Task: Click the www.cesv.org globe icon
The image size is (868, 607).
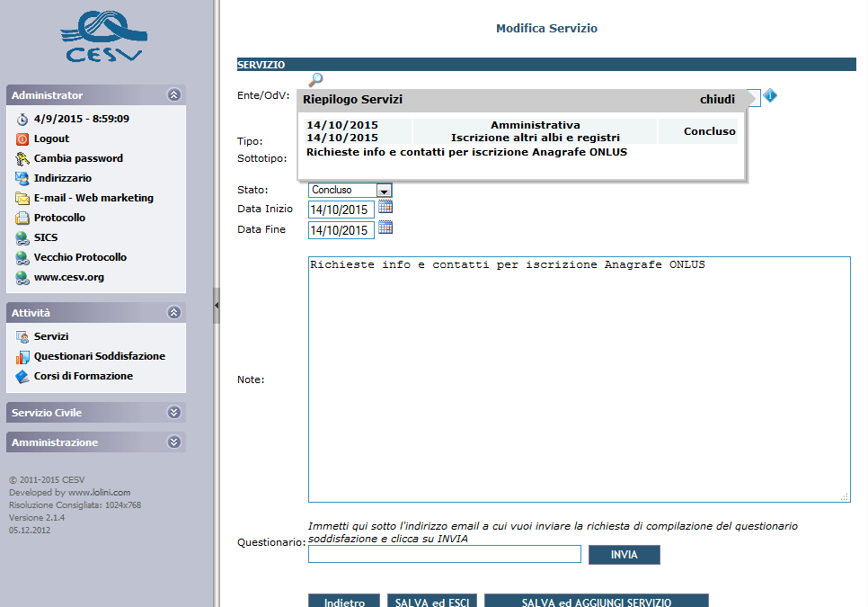Action: tap(22, 278)
